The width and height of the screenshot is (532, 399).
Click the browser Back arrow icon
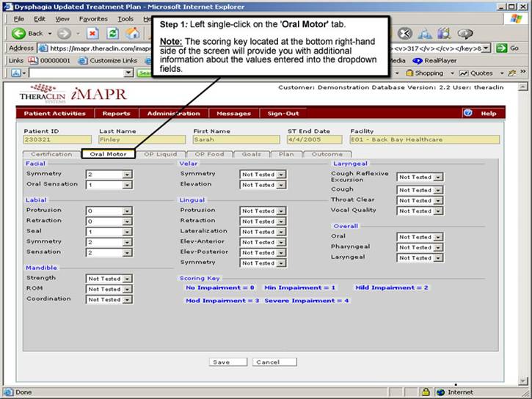coord(19,33)
